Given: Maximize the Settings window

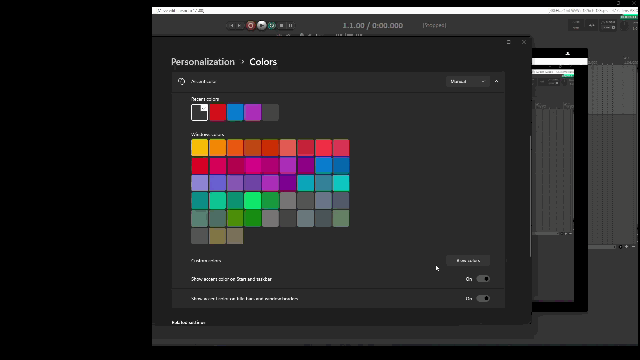Looking at the screenshot, I should [x=509, y=42].
